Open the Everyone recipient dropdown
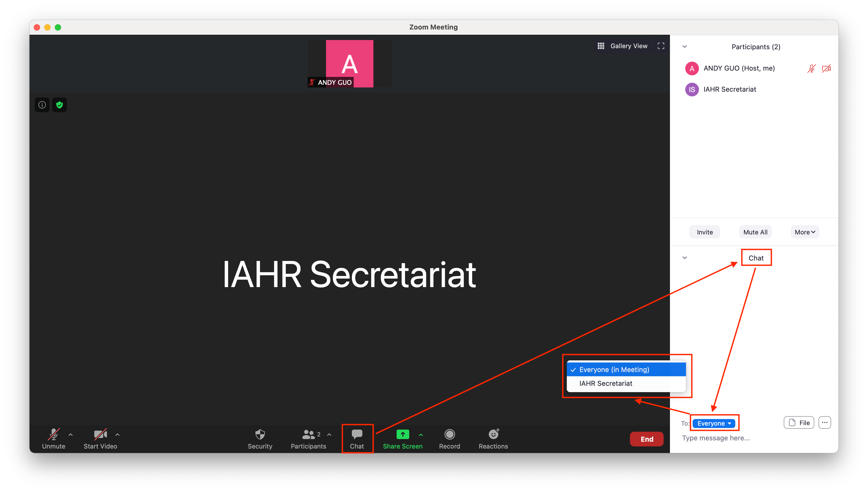868x492 pixels. (x=714, y=424)
